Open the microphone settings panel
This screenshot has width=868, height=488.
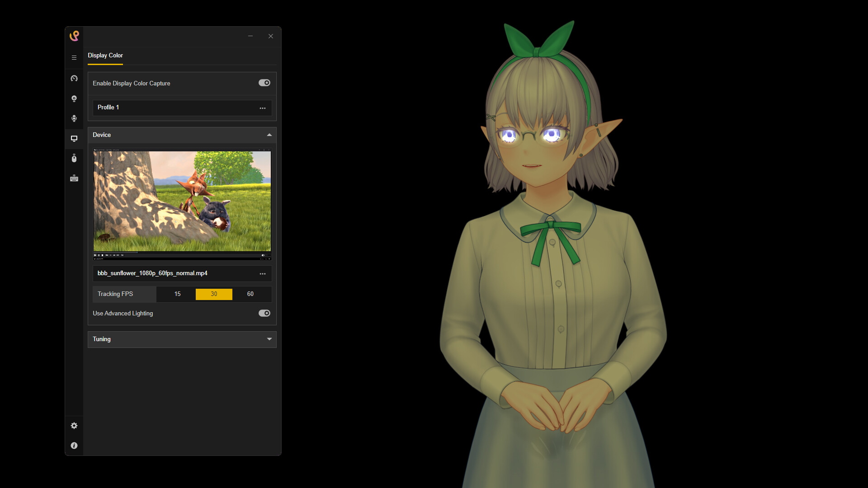pyautogui.click(x=74, y=118)
